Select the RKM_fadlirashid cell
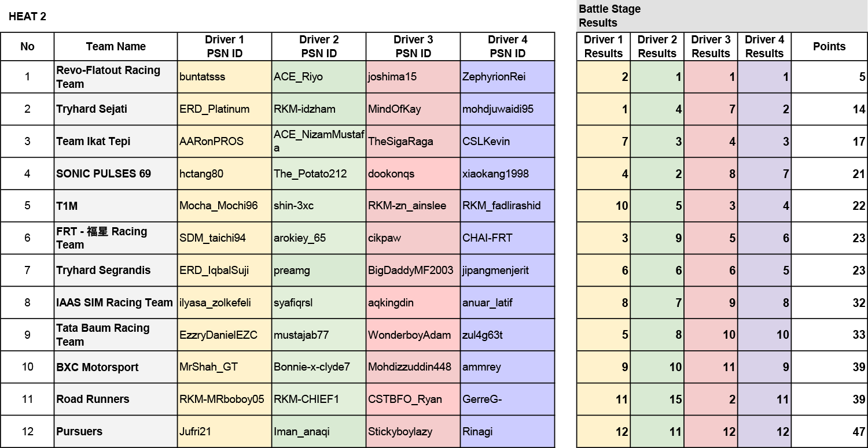Screen dimensions: 868x448 click(507, 206)
